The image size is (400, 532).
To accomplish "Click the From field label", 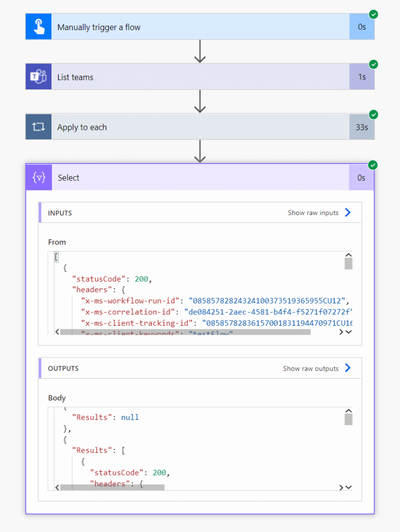I will point(57,242).
